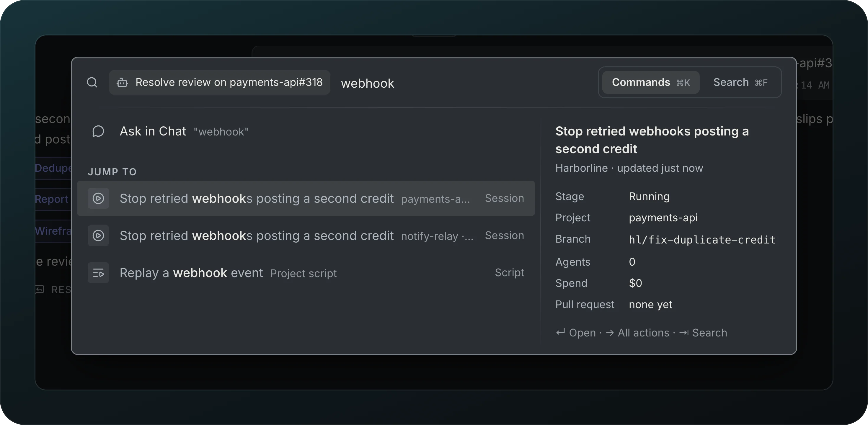Click the magnifier search icon

point(92,83)
